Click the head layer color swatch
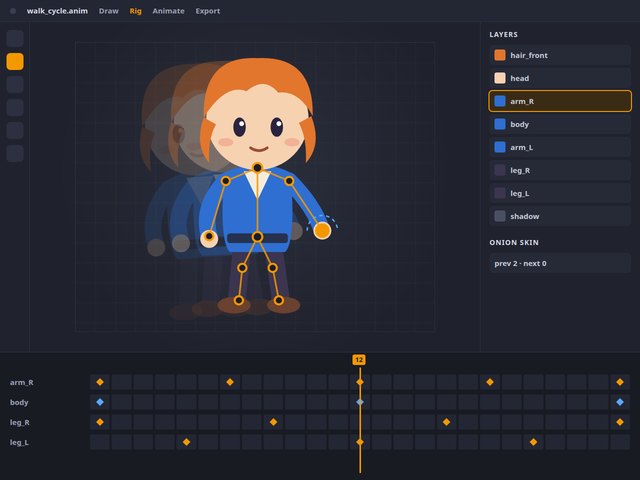640x480 pixels. (500, 78)
